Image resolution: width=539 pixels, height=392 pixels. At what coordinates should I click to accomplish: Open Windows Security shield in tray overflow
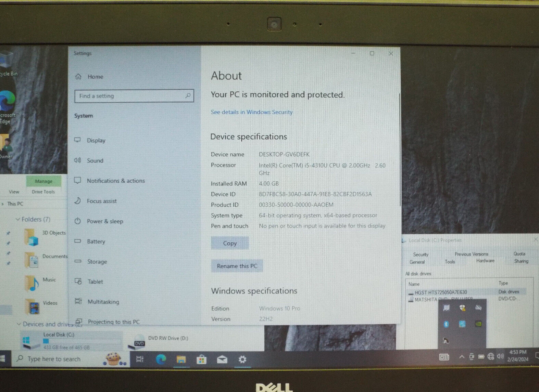[x=462, y=308]
